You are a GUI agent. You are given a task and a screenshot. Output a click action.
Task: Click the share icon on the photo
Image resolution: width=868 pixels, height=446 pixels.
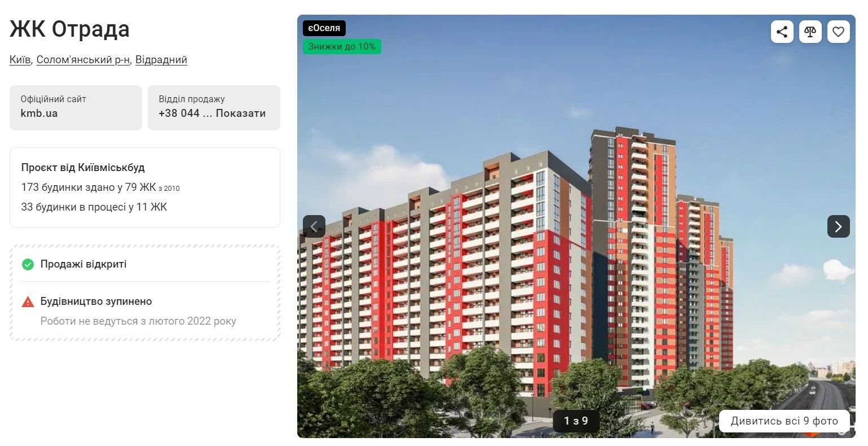782,32
